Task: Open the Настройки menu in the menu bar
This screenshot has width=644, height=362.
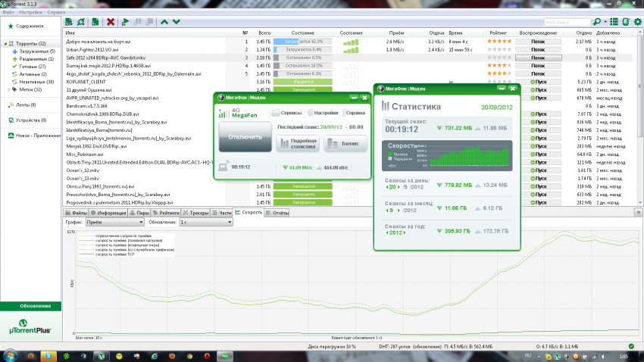Action: coord(31,13)
